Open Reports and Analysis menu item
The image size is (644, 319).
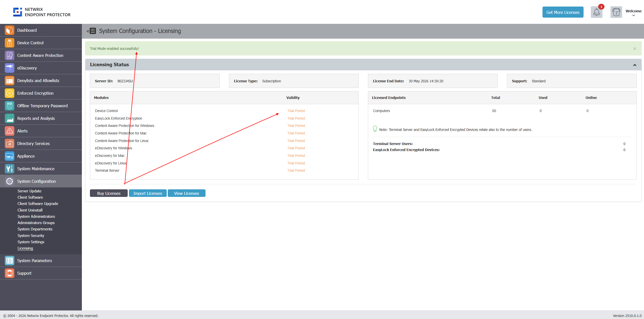41,118
